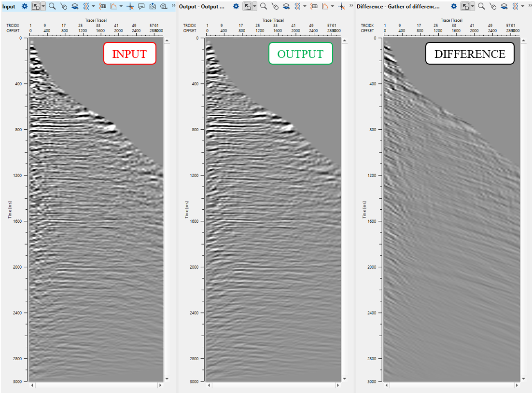The image size is (532, 394).
Task: Click the trace table icon in Output toolbar
Action: click(x=314, y=7)
